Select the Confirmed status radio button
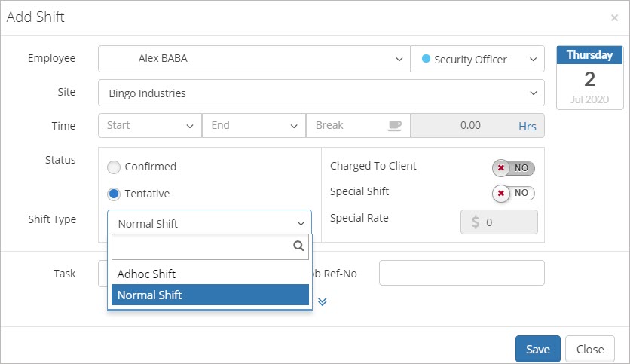Screen dimensions: 630x364 click(114, 167)
